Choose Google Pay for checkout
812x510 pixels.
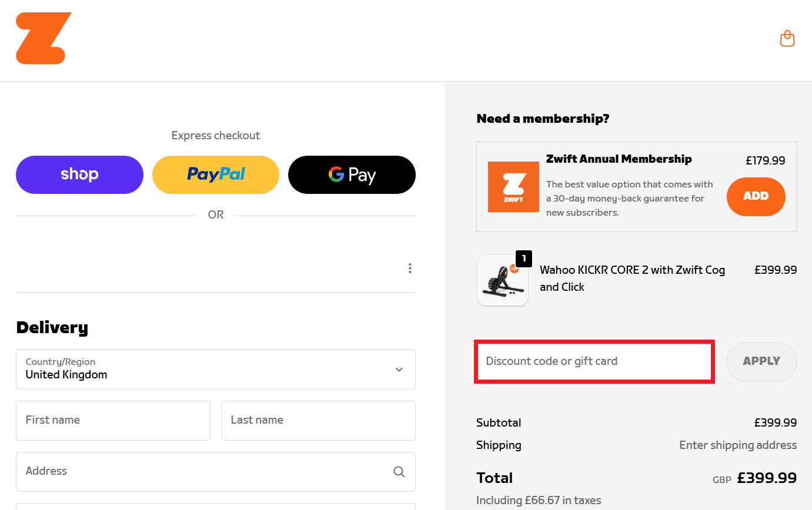[352, 175]
